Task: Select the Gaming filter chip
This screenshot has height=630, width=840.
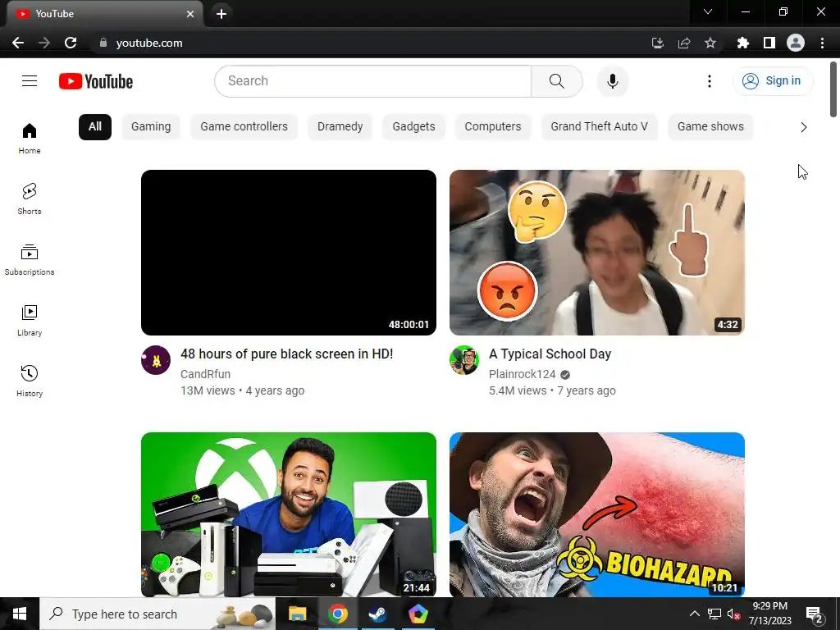Action: (151, 127)
